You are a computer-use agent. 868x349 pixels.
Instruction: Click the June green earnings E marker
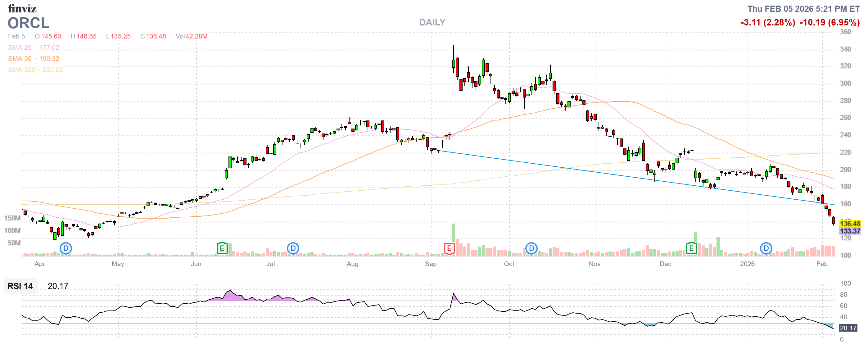(222, 249)
